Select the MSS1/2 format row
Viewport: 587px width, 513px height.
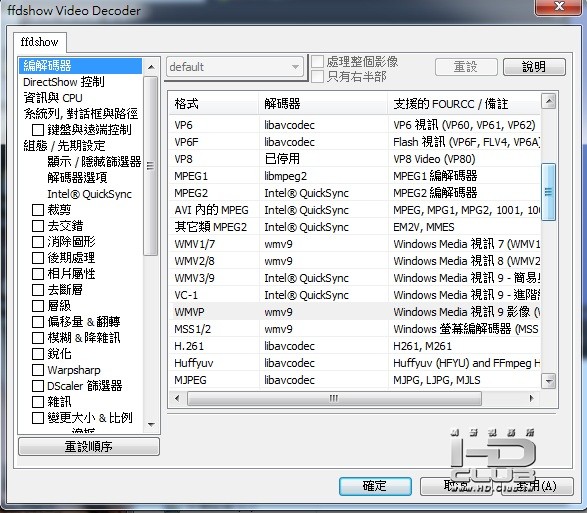(355, 329)
